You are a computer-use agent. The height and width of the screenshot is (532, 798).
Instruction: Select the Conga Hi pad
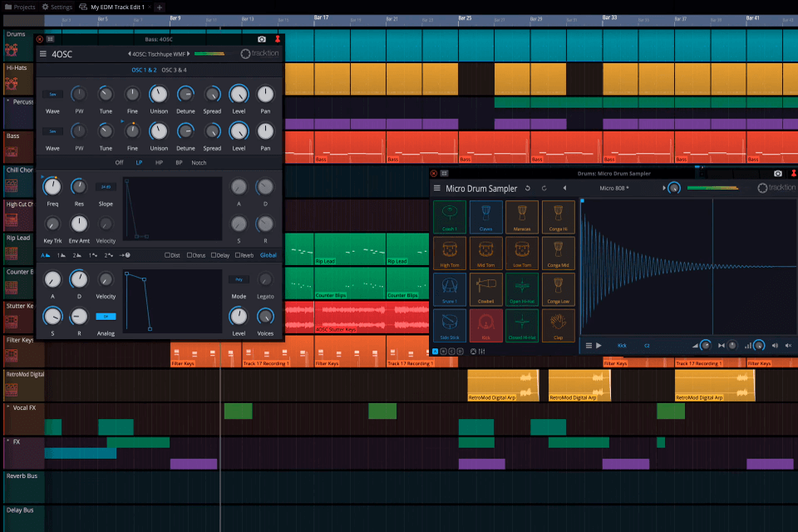point(559,217)
